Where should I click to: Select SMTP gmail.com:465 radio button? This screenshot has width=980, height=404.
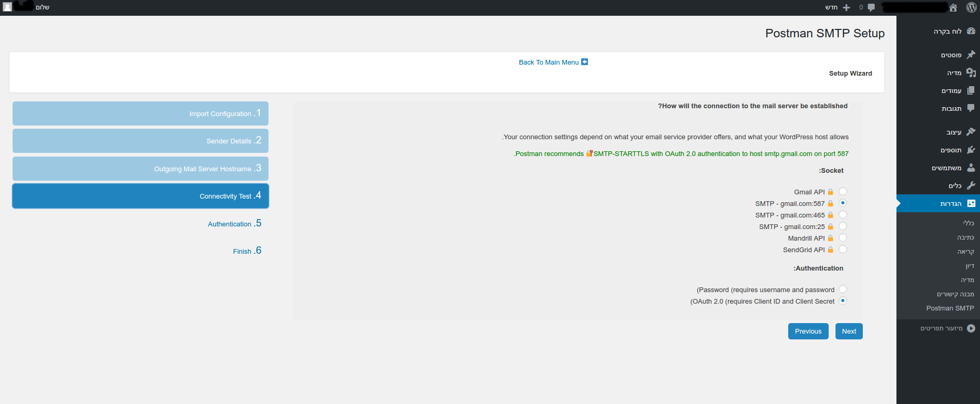coord(843,215)
